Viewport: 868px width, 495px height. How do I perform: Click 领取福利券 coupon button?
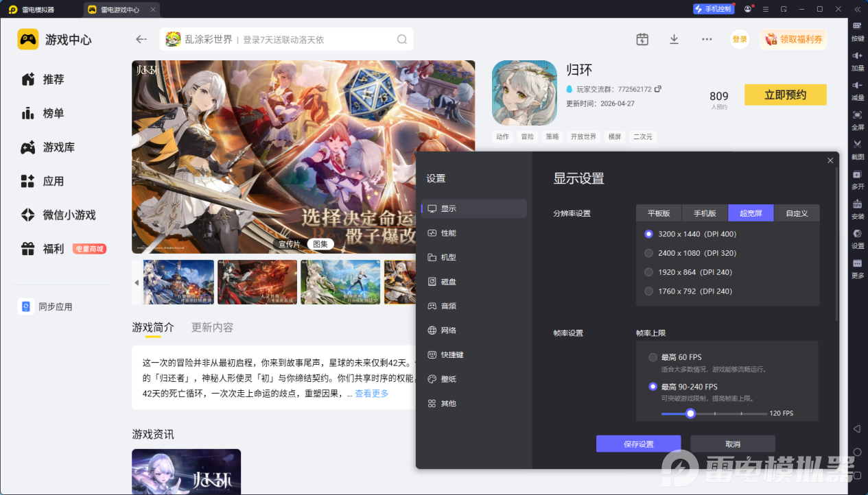[793, 39]
